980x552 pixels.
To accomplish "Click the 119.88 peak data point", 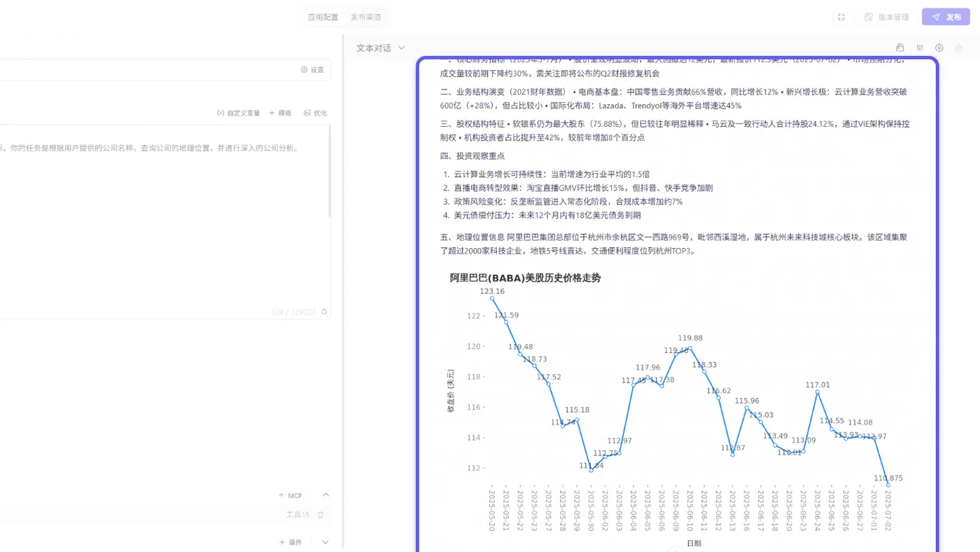I will [690, 348].
